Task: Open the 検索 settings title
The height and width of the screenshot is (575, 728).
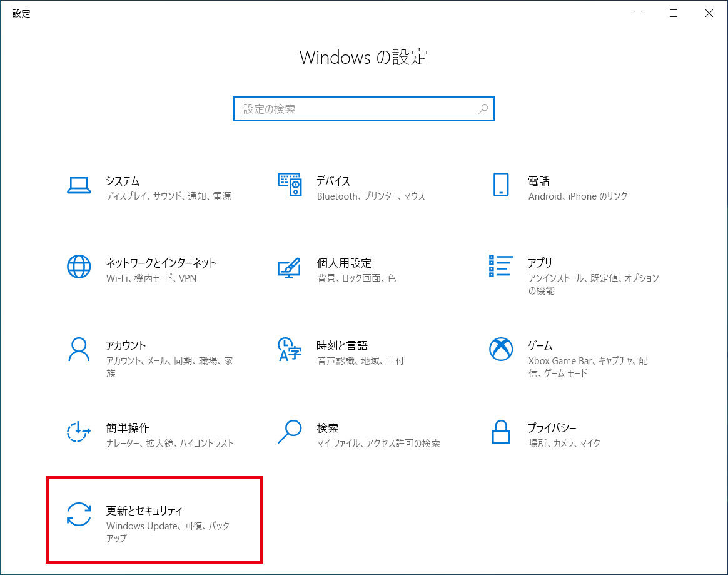Action: (x=327, y=428)
